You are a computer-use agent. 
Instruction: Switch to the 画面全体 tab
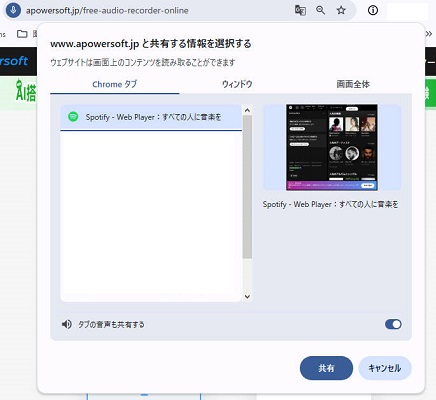tap(353, 84)
